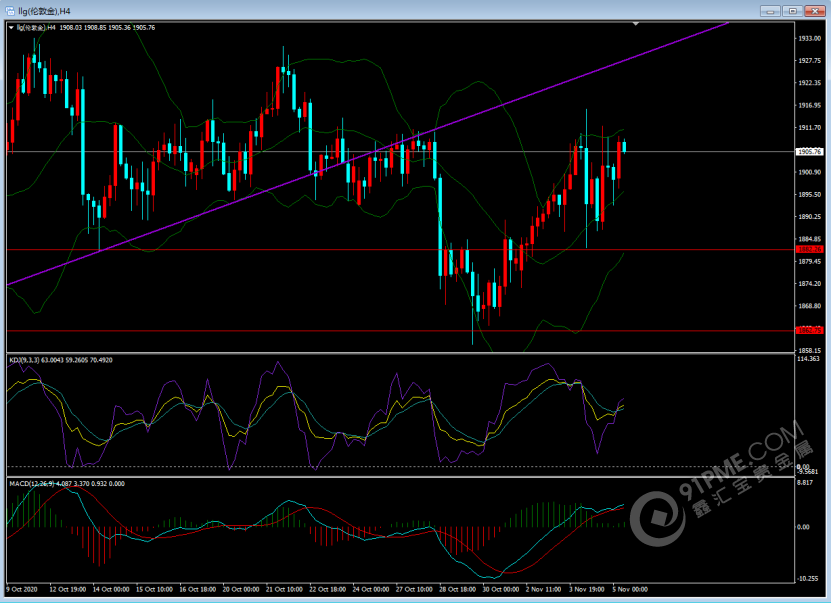This screenshot has width=831, height=603.
Task: Click the KDJ(9,3,3) indicator label
Action: pyautogui.click(x=28, y=358)
